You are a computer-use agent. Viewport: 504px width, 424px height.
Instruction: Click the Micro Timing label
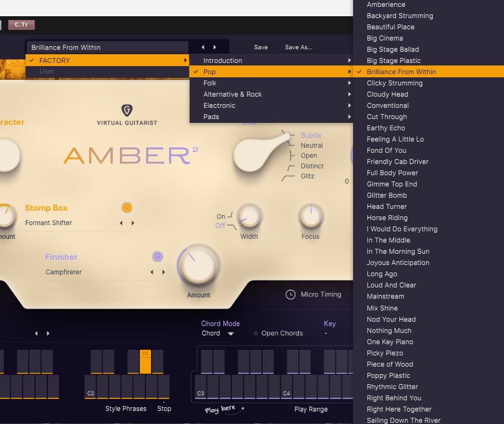(321, 294)
